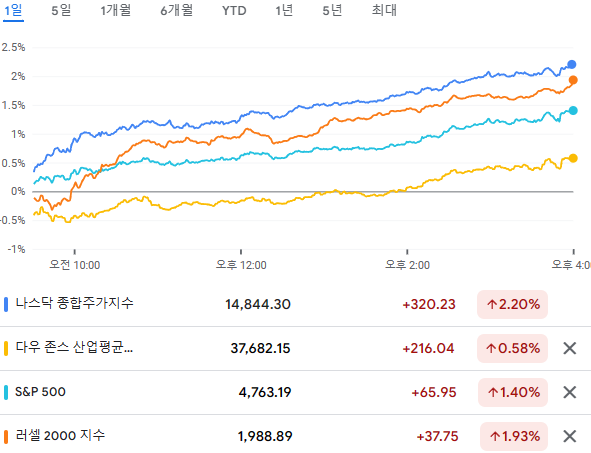Select the 1년 range tab
591x453 pixels.
[x=284, y=10]
